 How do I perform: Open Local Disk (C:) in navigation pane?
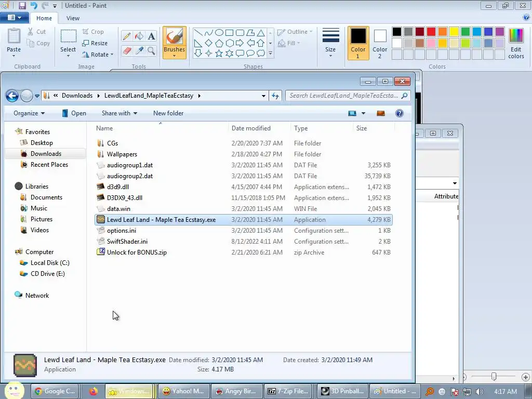coord(50,263)
